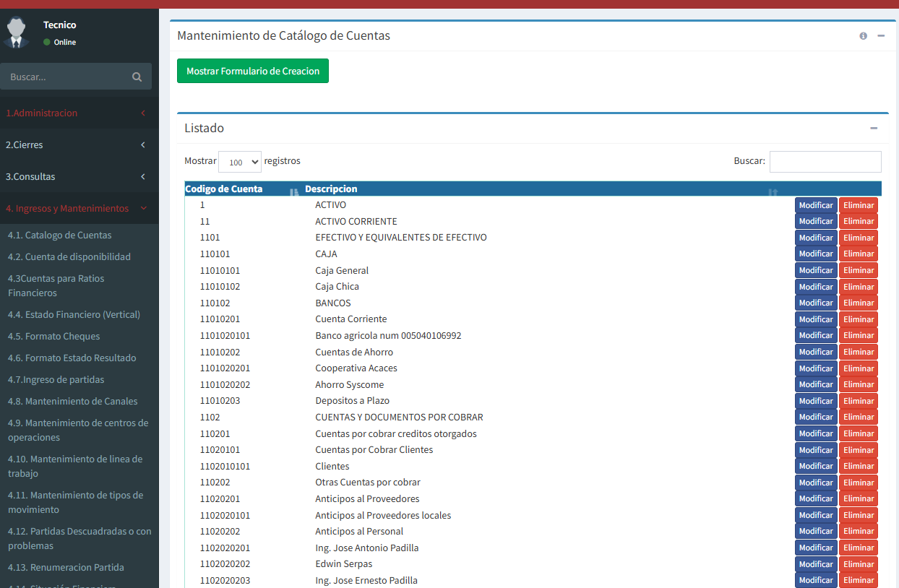
Task: Click the sidebar Buscar... search box
Action: (65, 77)
